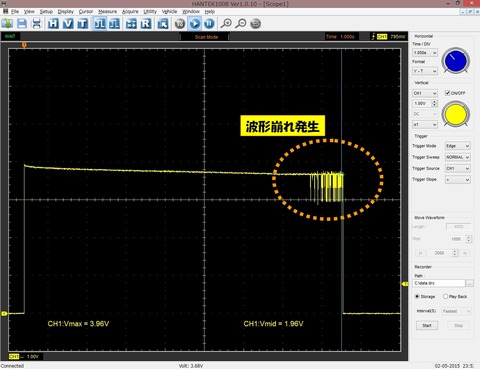Open the vertical settings V icon
The width and height of the screenshot is (480, 371).
tap(68, 24)
